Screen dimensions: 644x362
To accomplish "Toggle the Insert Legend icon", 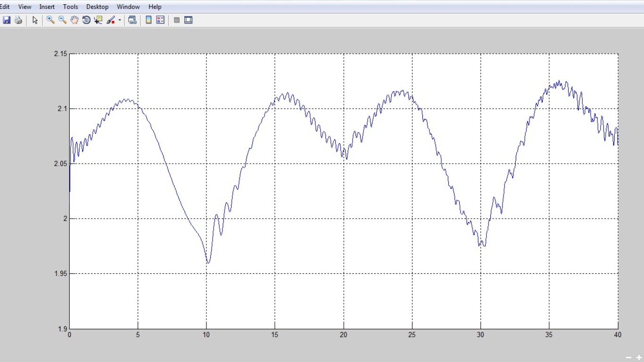I will (160, 20).
